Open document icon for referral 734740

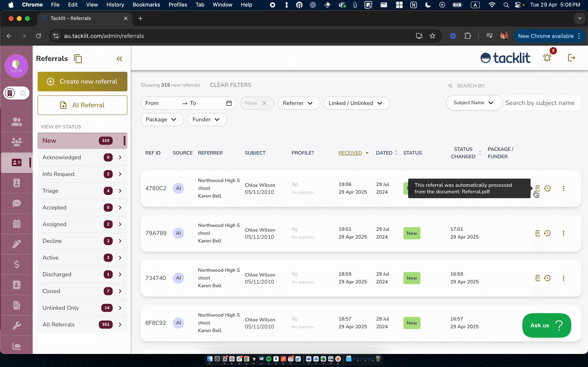click(537, 278)
